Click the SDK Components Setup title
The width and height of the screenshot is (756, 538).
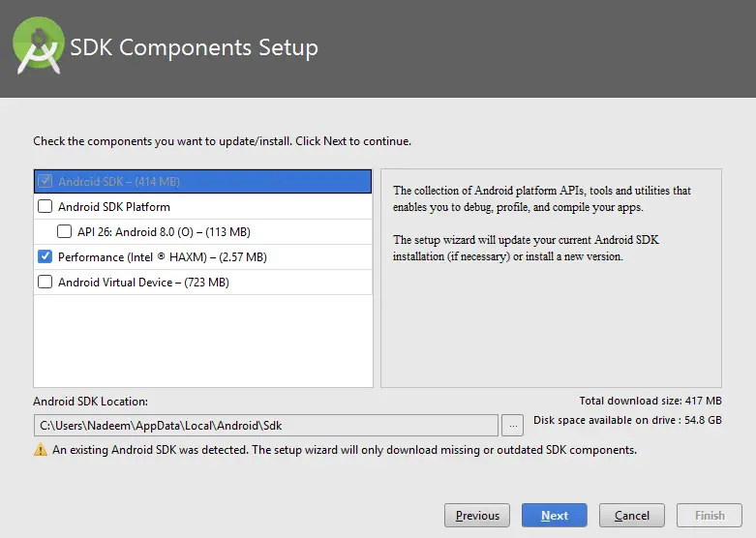click(x=194, y=47)
